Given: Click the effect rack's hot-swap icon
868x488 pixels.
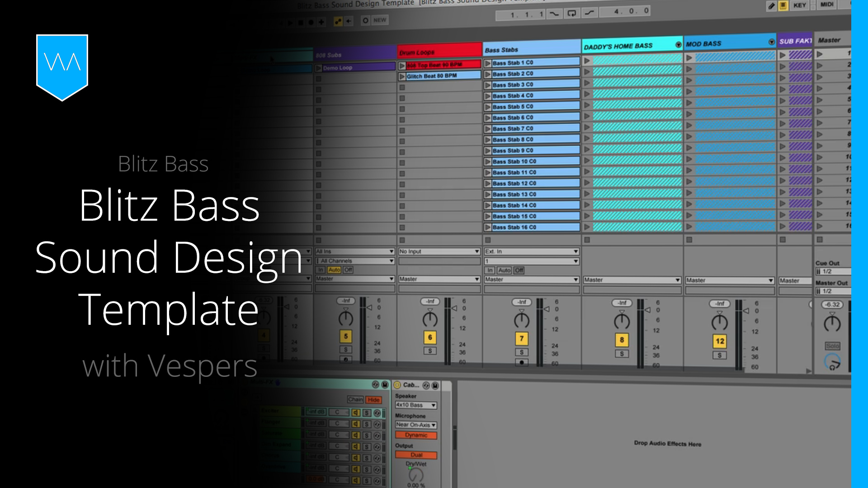Looking at the screenshot, I should 376,385.
